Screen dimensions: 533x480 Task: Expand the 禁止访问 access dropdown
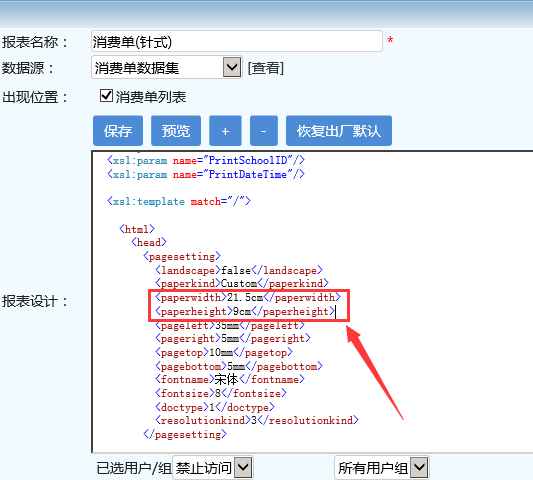(213, 468)
